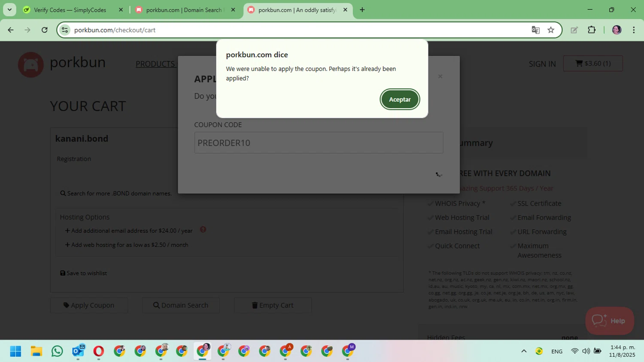Open Outlook from the taskbar

[78, 351]
